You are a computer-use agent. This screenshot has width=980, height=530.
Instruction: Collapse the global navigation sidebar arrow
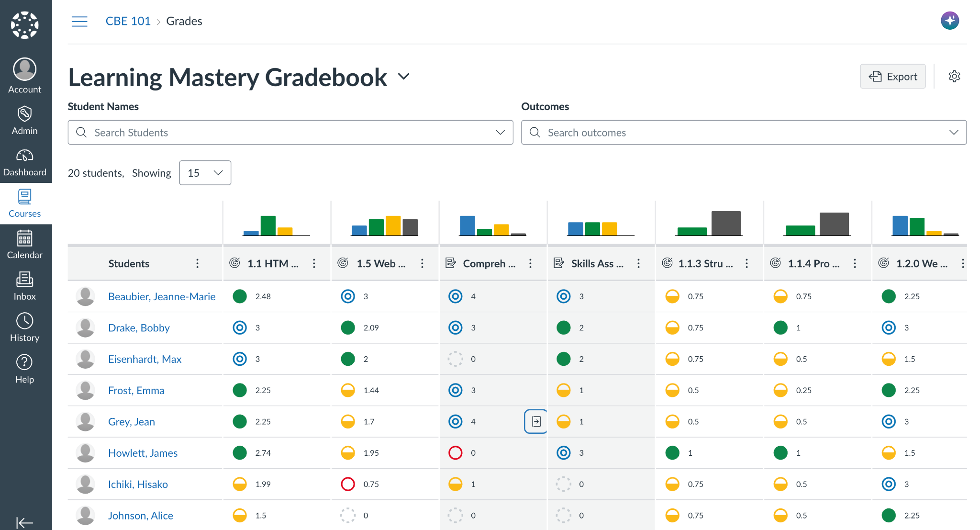24,522
